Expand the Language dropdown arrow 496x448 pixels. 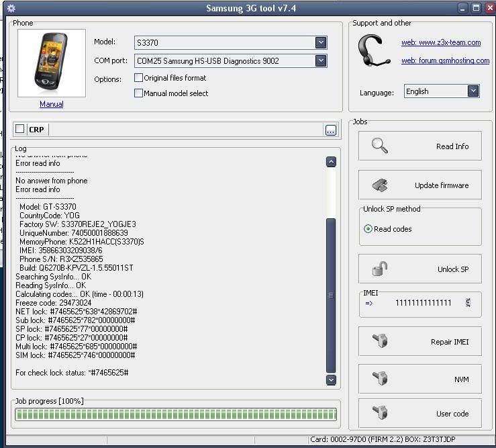click(473, 91)
